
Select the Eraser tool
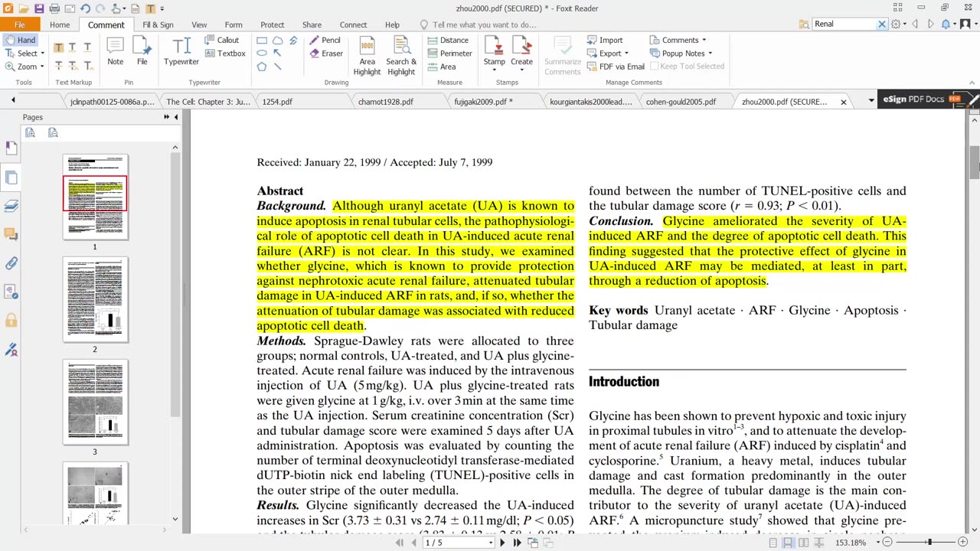point(326,54)
